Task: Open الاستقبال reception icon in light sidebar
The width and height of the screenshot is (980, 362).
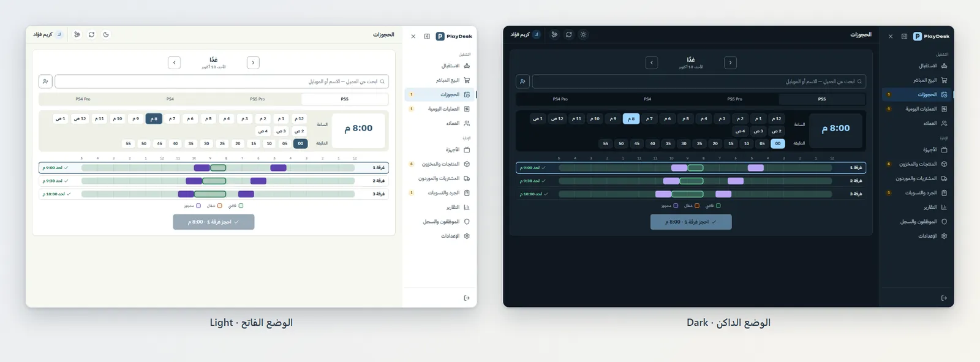Action: [x=467, y=66]
